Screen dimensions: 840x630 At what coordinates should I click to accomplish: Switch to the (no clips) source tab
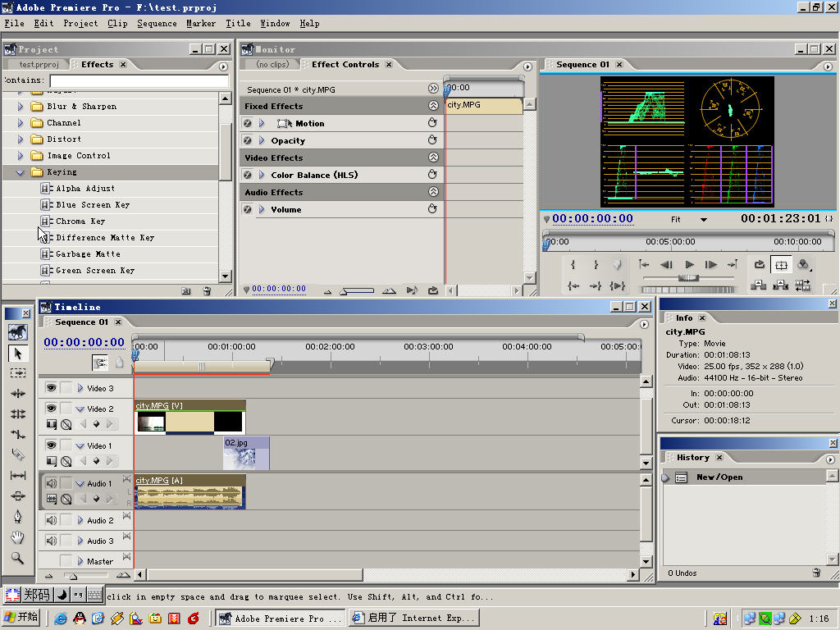coord(272,64)
